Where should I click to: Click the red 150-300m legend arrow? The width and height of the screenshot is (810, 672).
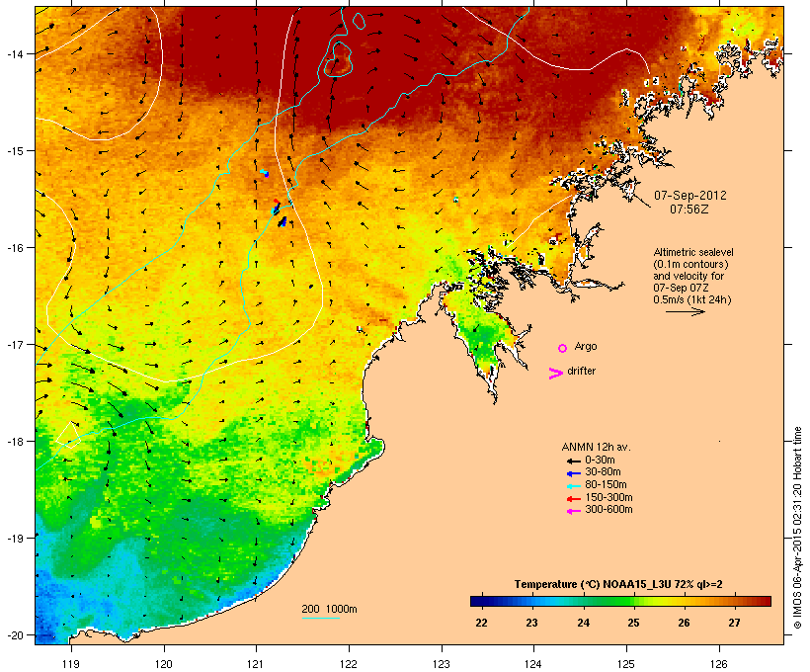point(574,499)
